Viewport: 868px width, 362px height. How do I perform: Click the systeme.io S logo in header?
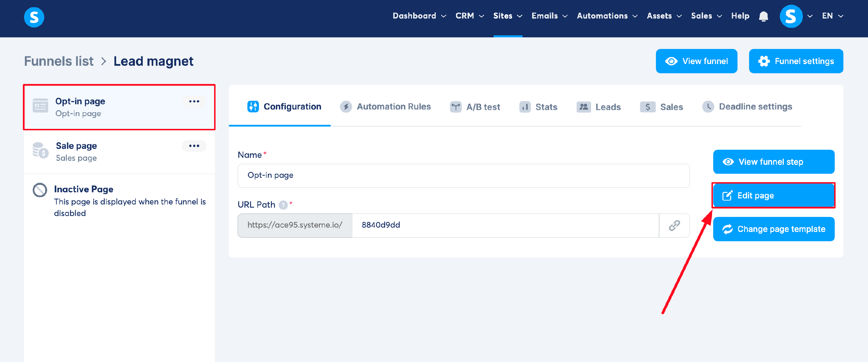pos(34,17)
